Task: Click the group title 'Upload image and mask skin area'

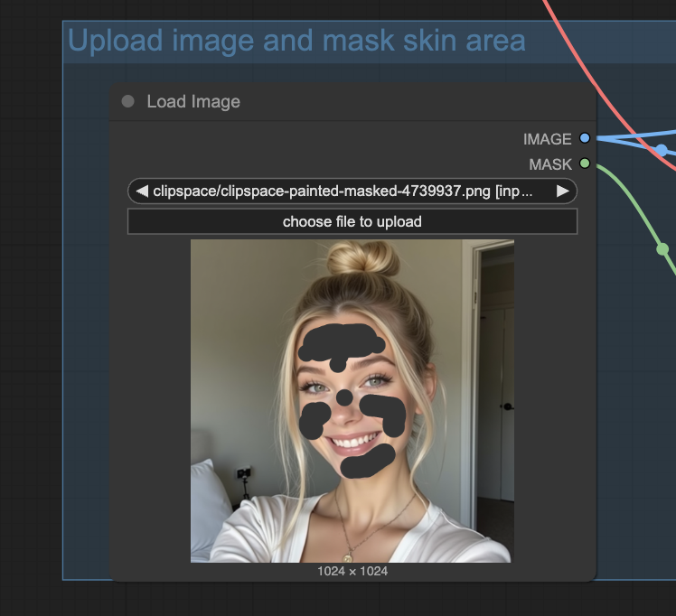Action: pyautogui.click(x=296, y=41)
